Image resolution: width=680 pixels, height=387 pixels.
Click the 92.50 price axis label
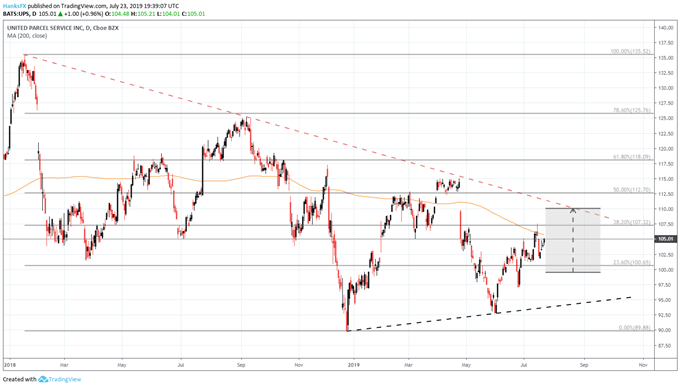click(666, 315)
